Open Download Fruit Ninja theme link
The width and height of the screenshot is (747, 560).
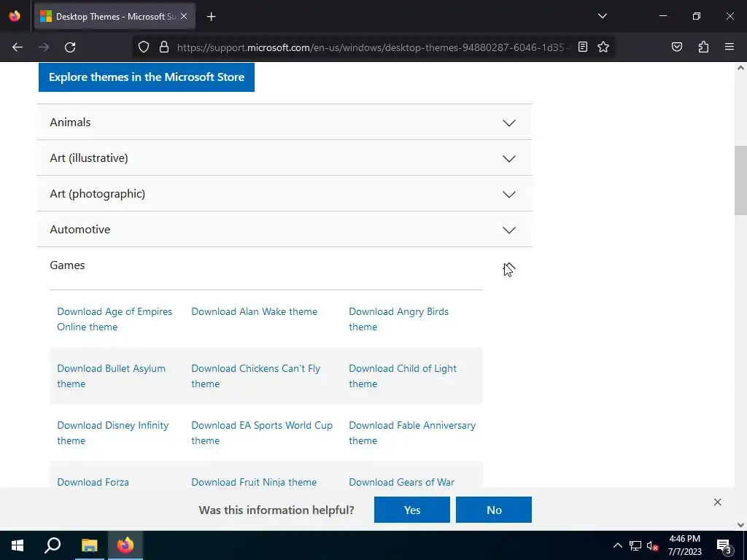pos(253,481)
